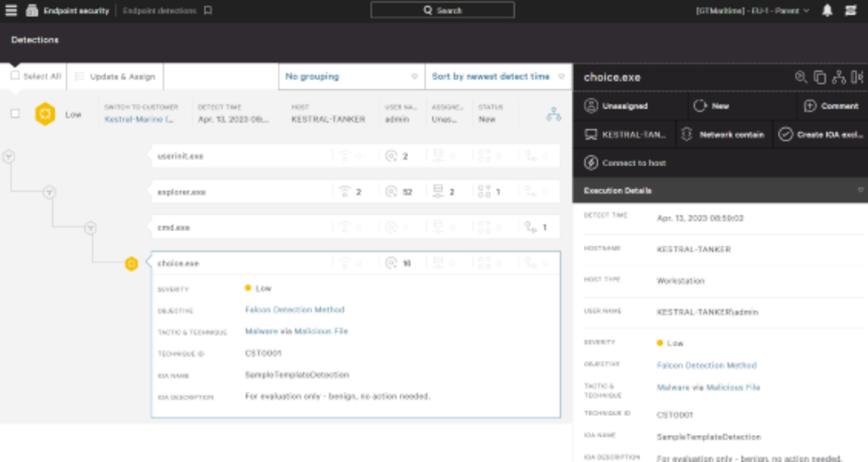The width and height of the screenshot is (868, 462).
Task: Select the yellow choice.exe node icon
Action: [131, 264]
